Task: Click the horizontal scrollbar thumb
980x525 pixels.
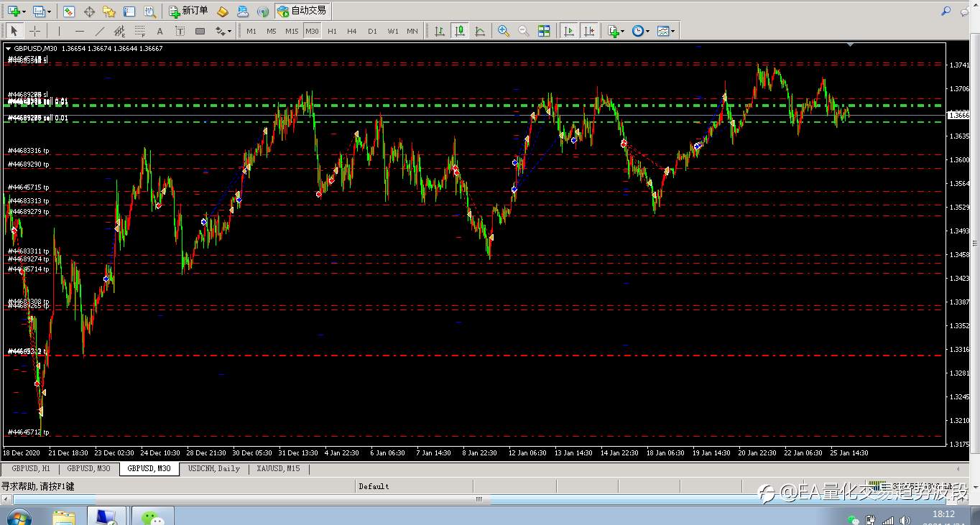Action: 479,498
